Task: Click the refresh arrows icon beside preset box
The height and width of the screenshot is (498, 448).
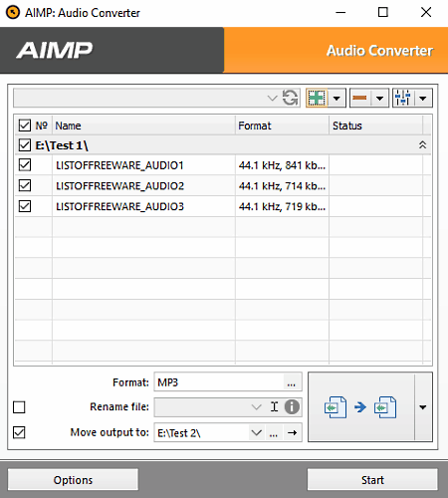Action: click(x=290, y=98)
